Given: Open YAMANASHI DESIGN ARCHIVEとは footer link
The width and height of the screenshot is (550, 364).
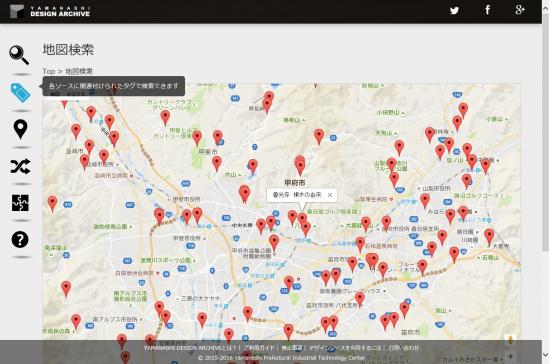Looking at the screenshot, I should click(190, 348).
